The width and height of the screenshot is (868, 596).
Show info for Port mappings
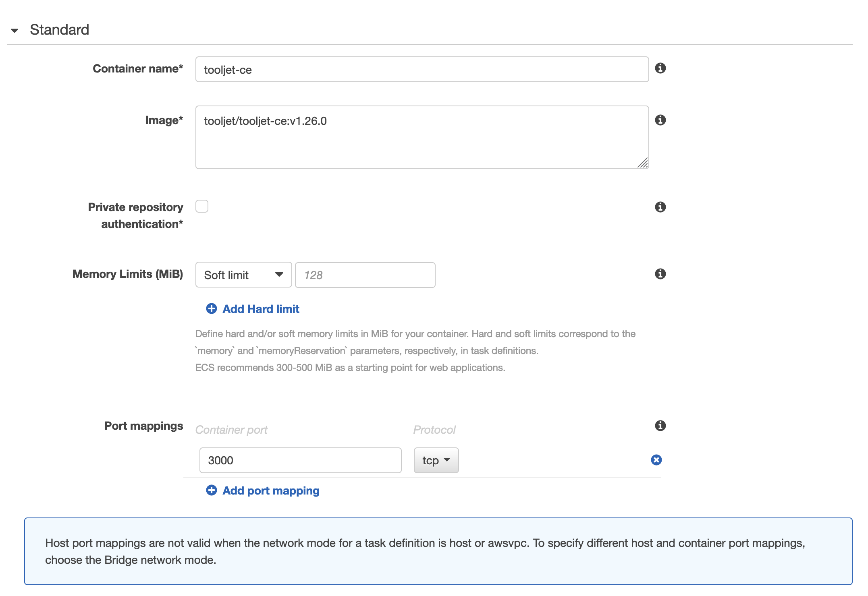click(x=660, y=426)
